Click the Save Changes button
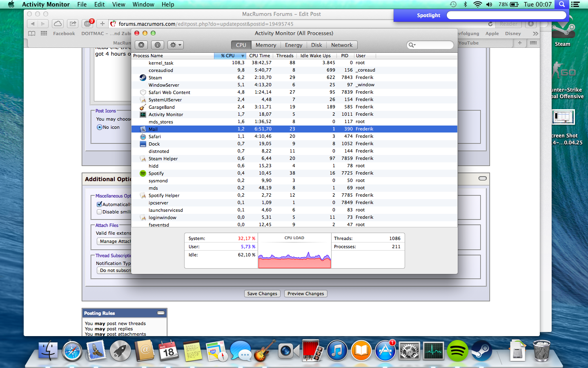The image size is (588, 368). 262,294
